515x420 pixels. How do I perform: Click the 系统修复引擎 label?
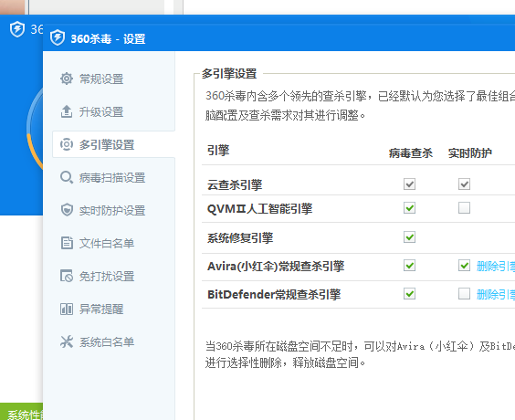click(x=240, y=237)
